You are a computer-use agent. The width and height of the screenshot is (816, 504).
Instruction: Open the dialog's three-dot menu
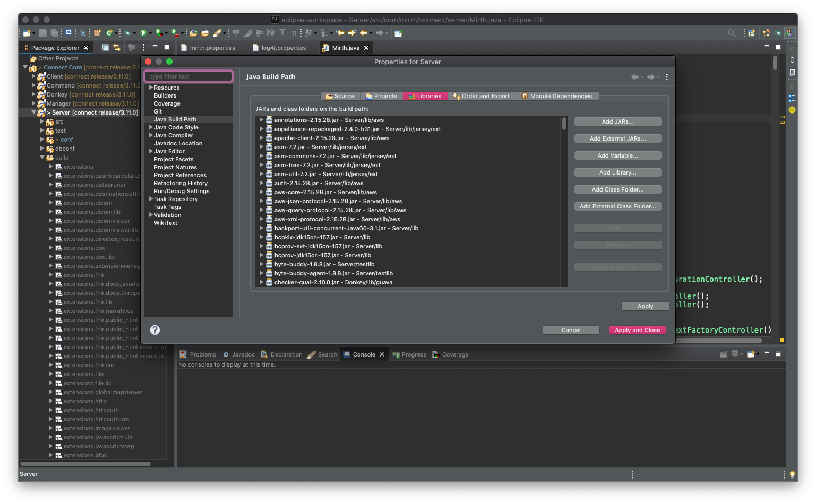point(667,77)
